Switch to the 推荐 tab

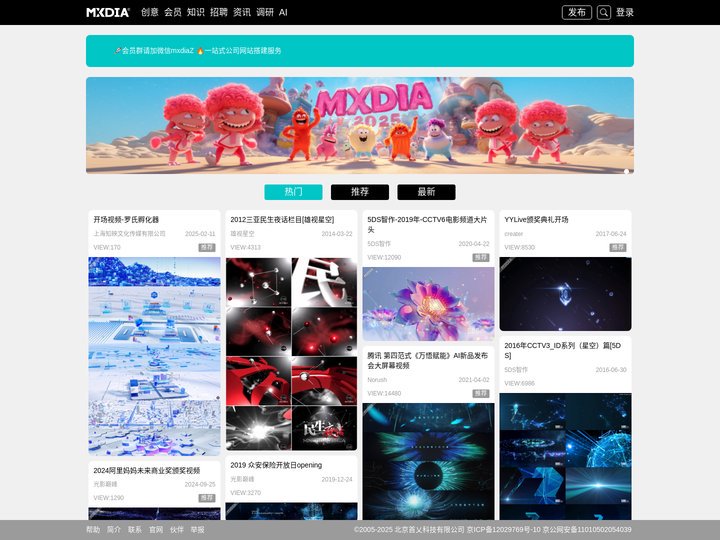point(359,192)
